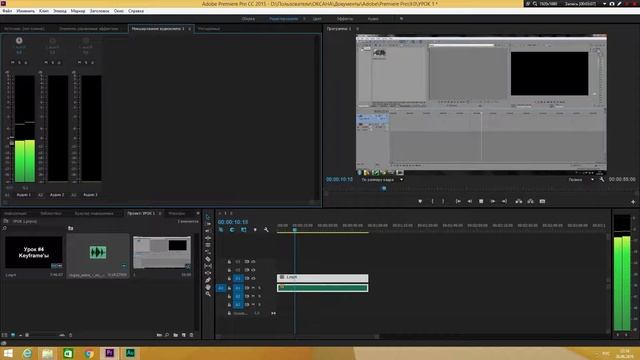Click Add Marker in Program monitor

[x=420, y=201]
